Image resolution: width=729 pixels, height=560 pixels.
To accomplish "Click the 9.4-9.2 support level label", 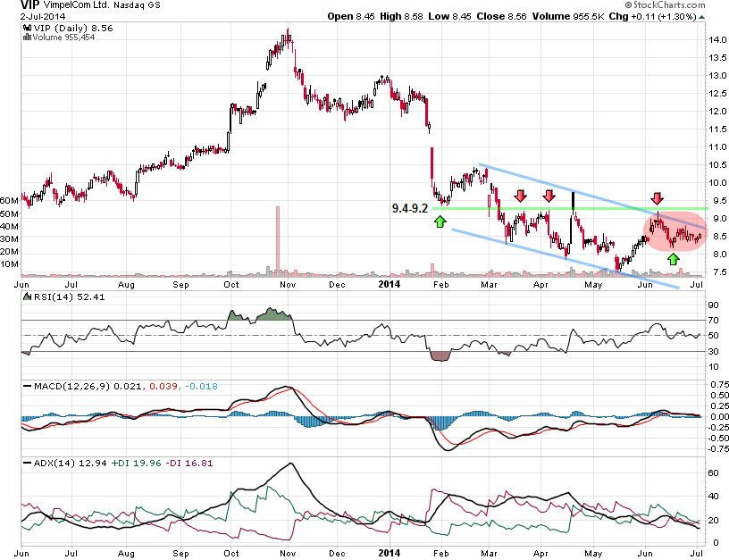I will pos(409,208).
